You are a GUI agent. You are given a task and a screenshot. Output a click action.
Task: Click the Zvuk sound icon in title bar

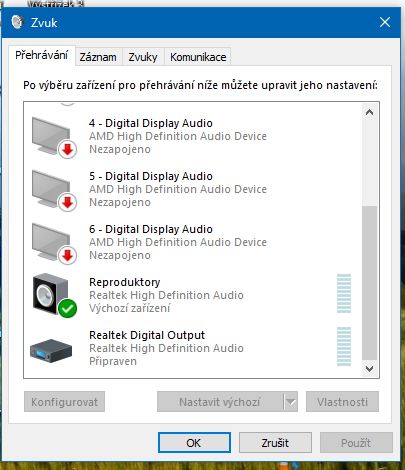coord(17,22)
